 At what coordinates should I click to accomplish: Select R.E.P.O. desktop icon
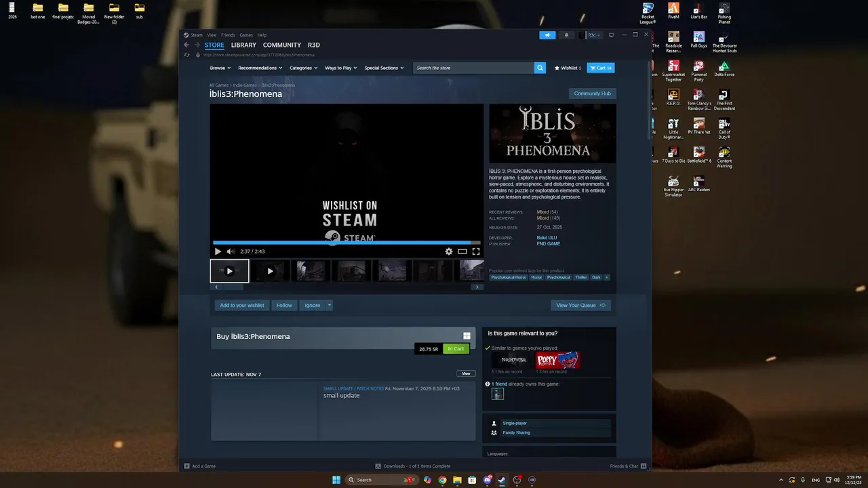coord(673,98)
